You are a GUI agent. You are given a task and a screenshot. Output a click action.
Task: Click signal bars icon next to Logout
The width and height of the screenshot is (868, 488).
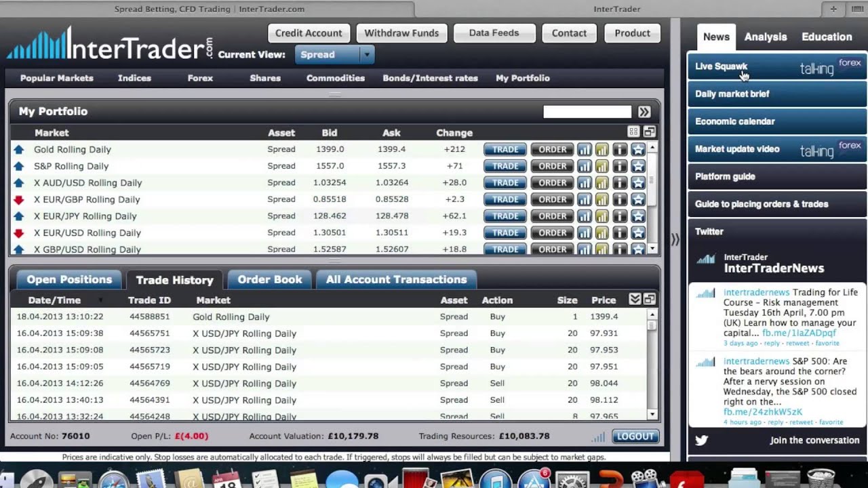597,437
